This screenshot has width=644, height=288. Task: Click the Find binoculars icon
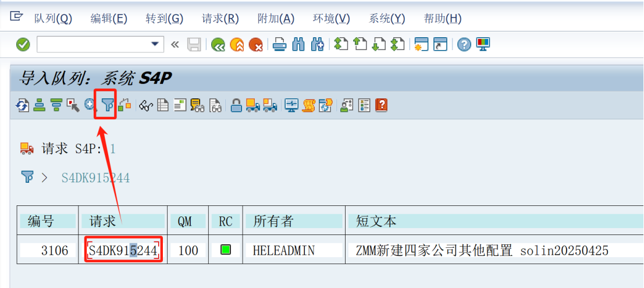click(298, 44)
